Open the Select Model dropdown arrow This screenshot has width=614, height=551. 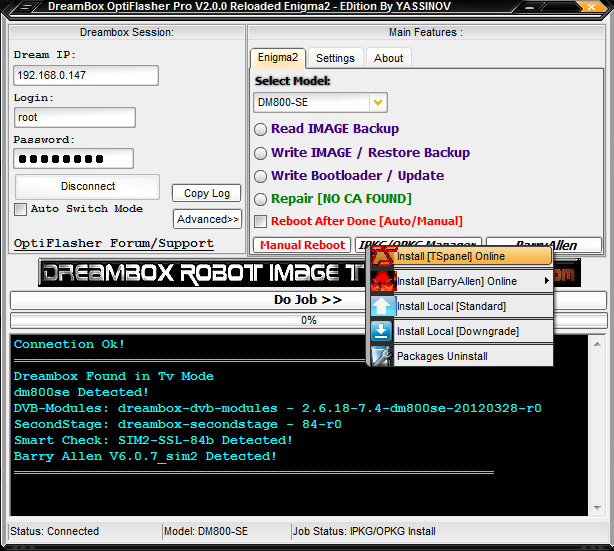[x=378, y=103]
